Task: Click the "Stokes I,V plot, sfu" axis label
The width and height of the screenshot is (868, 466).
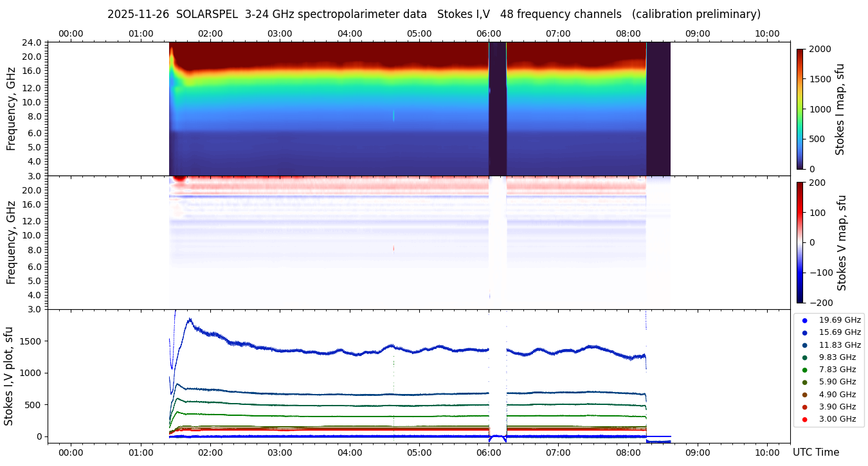Action: click(x=9, y=375)
